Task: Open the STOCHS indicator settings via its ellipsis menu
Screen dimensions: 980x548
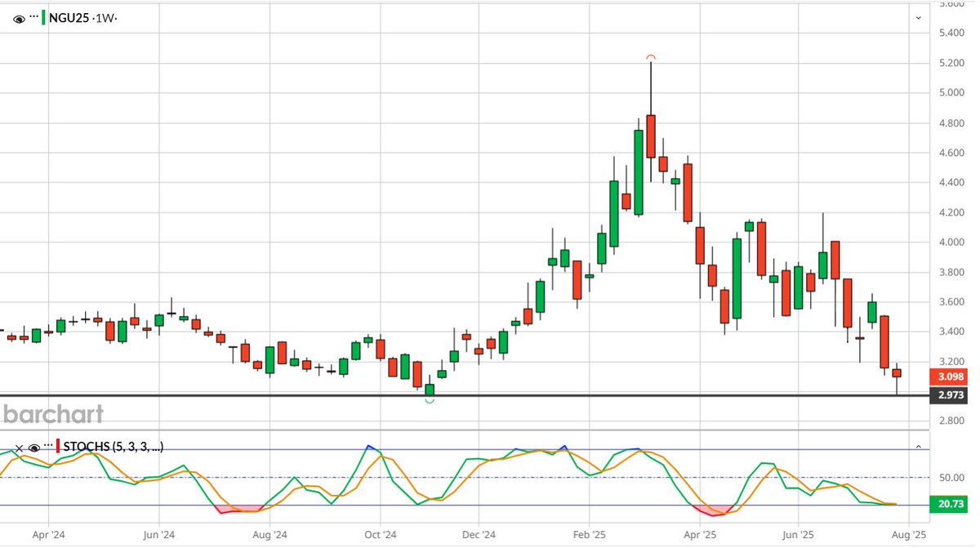Action: (47, 445)
